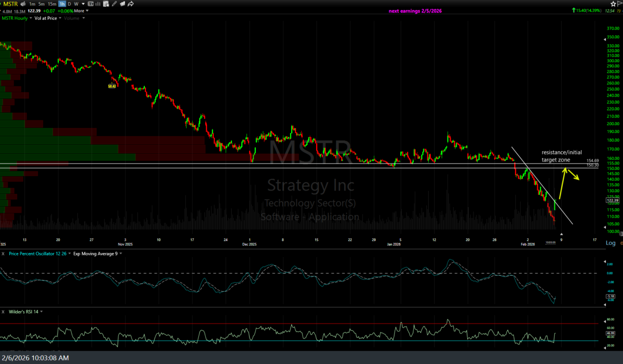Click the bar chart style icon

tap(98, 4)
